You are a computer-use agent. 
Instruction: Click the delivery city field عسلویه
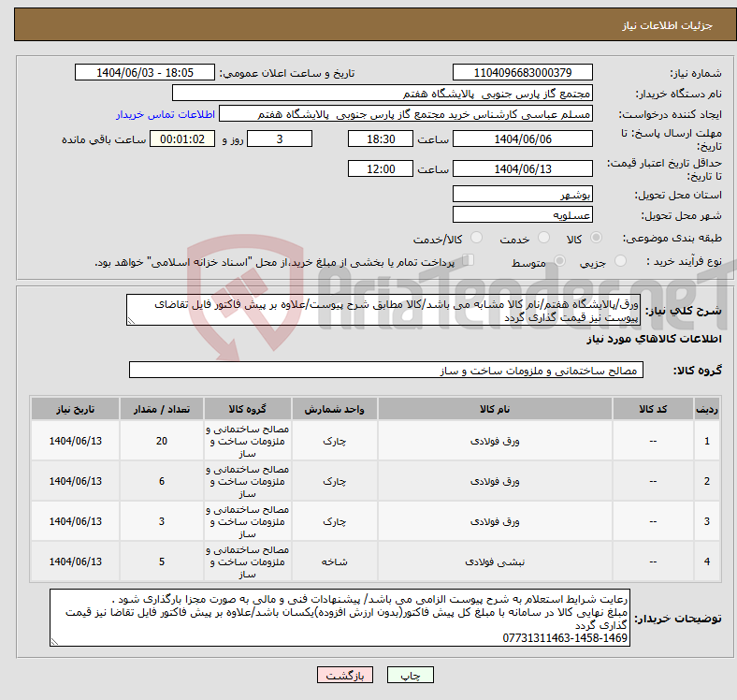(522, 214)
